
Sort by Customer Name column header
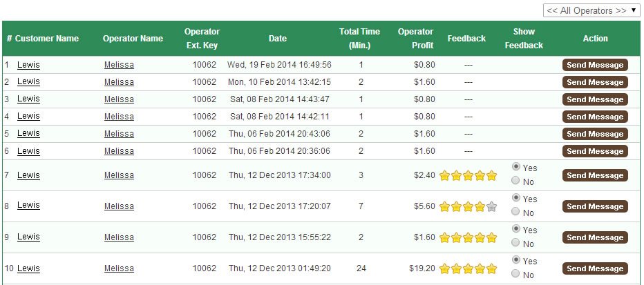(47, 39)
